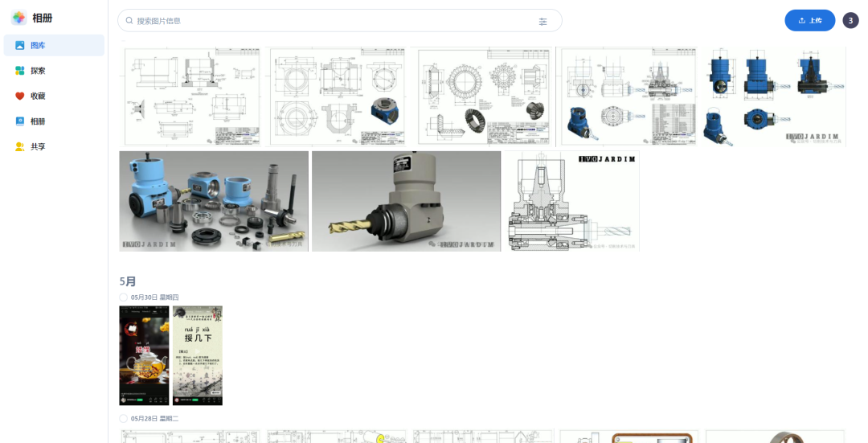Click the blue album book icon
The width and height of the screenshot is (868, 443).
(x=20, y=121)
